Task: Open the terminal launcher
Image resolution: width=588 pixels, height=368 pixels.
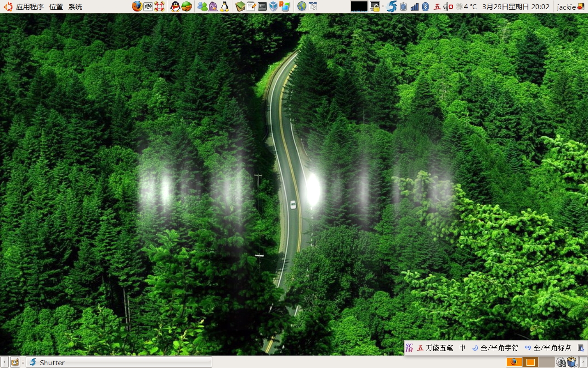Action: click(262, 6)
